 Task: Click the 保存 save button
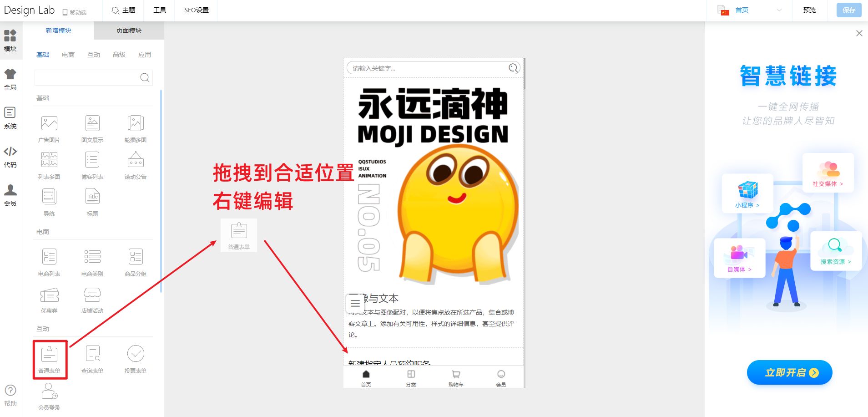coord(849,10)
